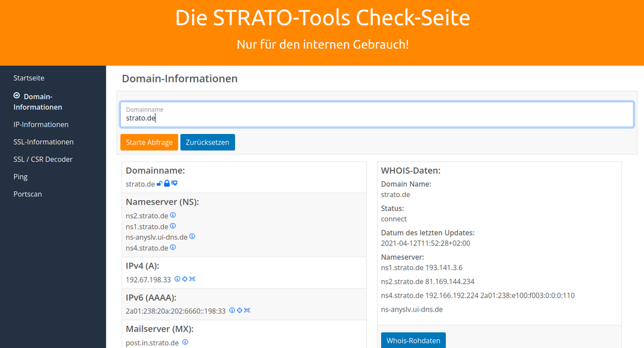Viewport: 644px width, 348px height.
Task: Click info icon next to post.in.strato.de
Action: click(186, 342)
